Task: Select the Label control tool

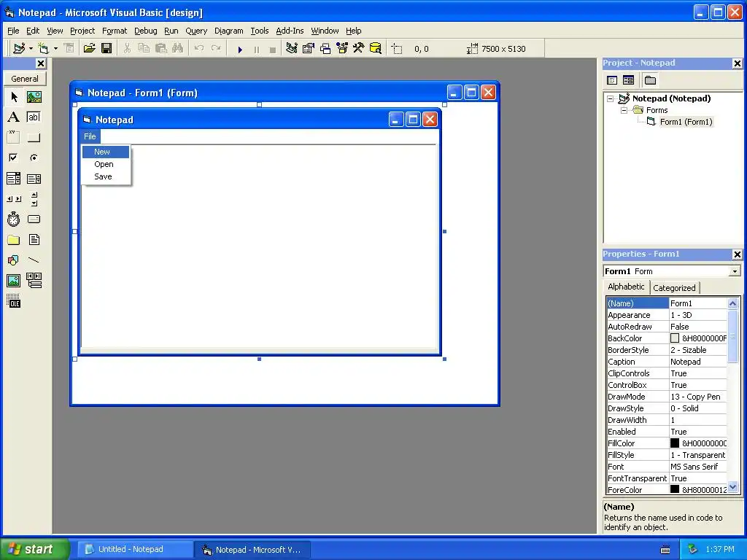Action: (x=14, y=117)
